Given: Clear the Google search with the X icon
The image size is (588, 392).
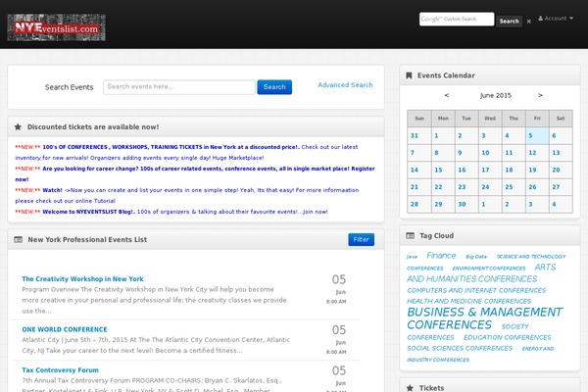Looking at the screenshot, I should coord(529,22).
